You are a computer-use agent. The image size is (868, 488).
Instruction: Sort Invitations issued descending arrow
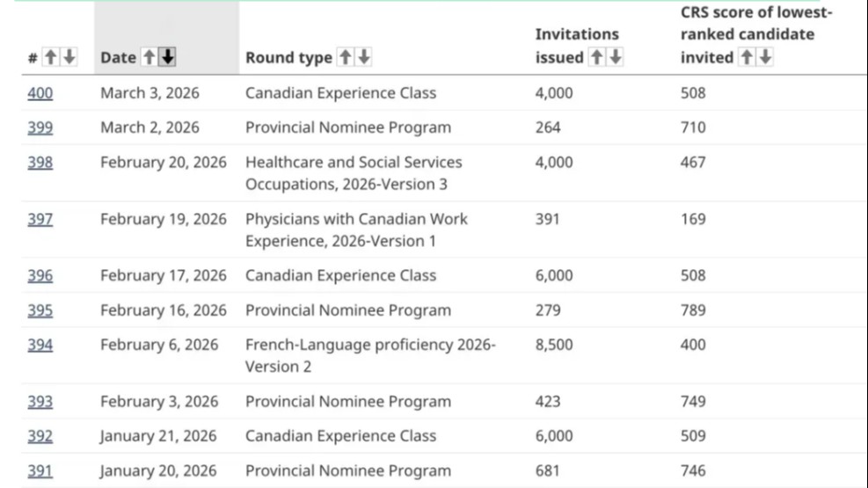(x=615, y=57)
